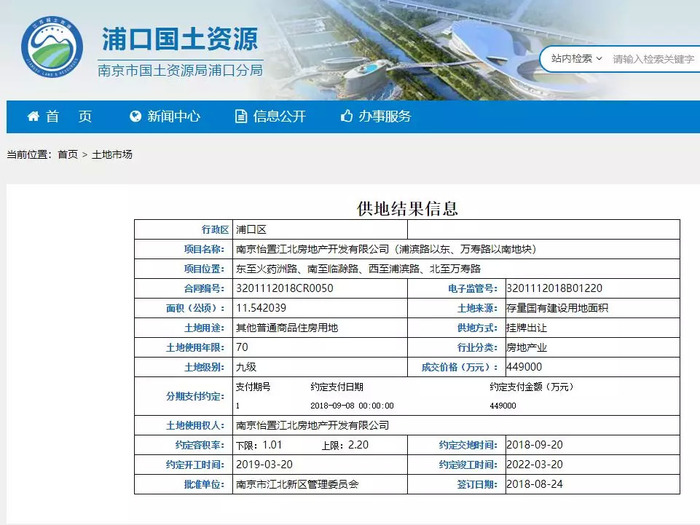Click the thumbs-up icon beside 办事服务
The image size is (700, 525).
pos(347,116)
